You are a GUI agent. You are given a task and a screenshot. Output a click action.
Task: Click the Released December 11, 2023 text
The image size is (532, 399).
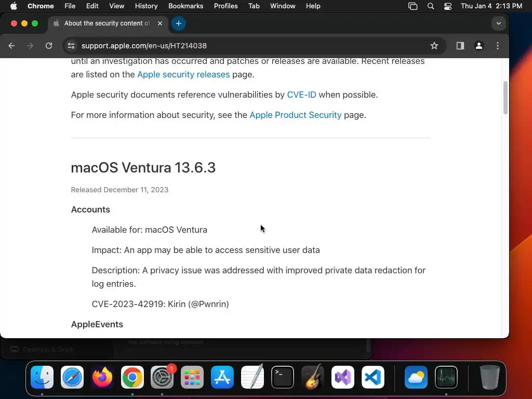(x=119, y=190)
